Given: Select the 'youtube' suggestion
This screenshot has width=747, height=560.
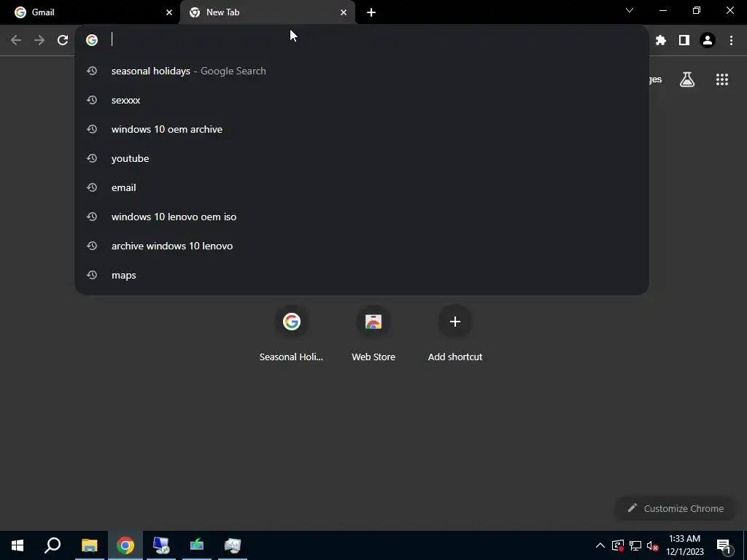Looking at the screenshot, I should pyautogui.click(x=362, y=158).
